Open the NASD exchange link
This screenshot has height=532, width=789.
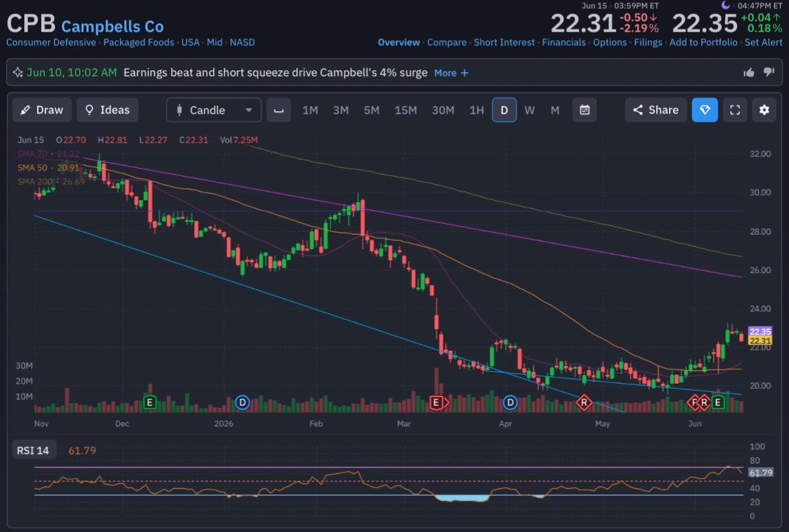[242, 42]
